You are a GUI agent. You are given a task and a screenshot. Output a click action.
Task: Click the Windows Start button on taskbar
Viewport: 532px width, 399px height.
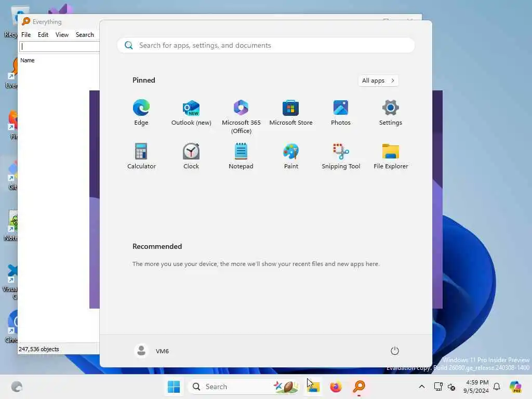point(174,387)
